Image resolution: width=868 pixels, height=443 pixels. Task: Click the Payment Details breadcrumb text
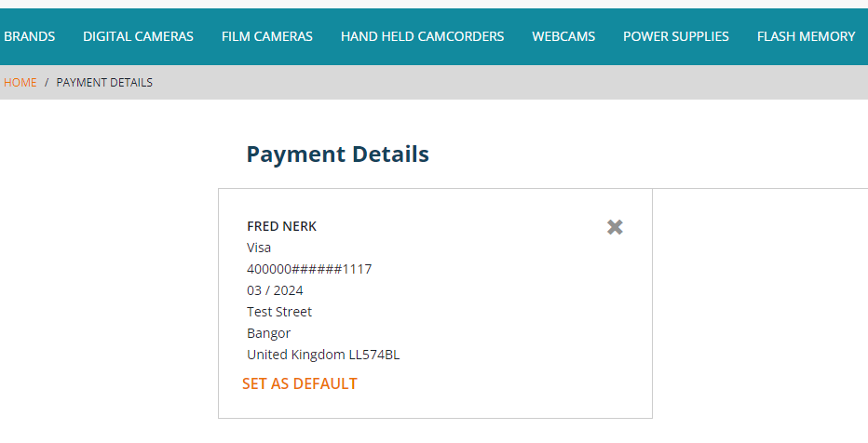(x=104, y=82)
